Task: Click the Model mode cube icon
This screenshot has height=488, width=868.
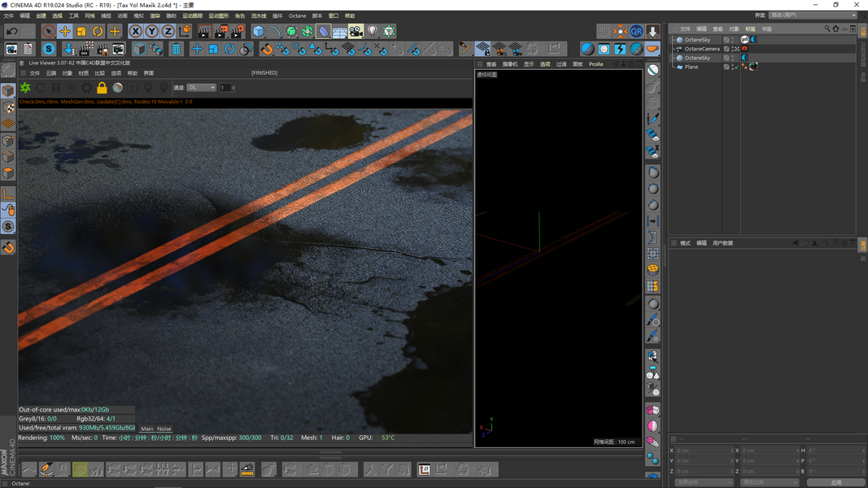Action: click(x=8, y=90)
